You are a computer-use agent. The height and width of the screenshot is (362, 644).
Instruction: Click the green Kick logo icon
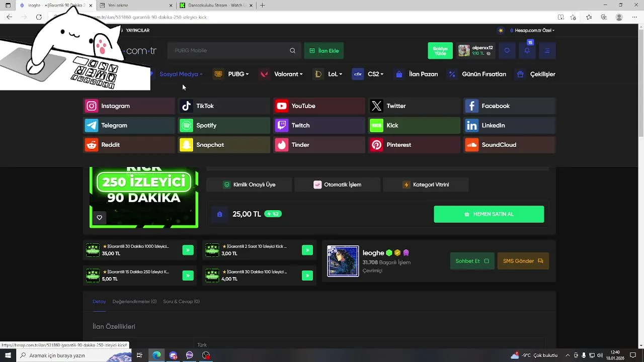coord(376,125)
